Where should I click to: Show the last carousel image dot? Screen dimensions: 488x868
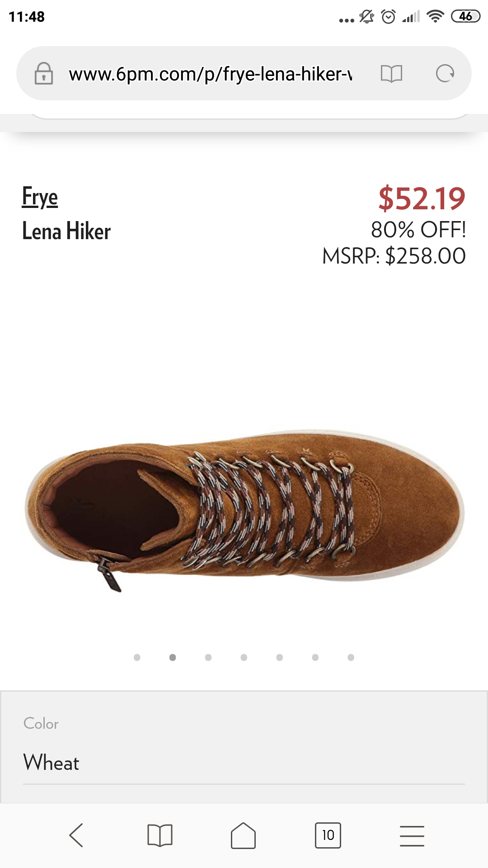coord(351,657)
